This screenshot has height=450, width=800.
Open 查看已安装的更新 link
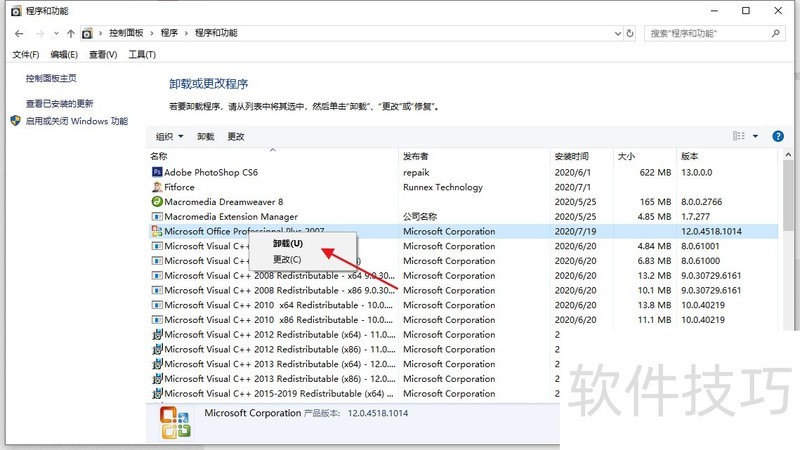click(60, 104)
